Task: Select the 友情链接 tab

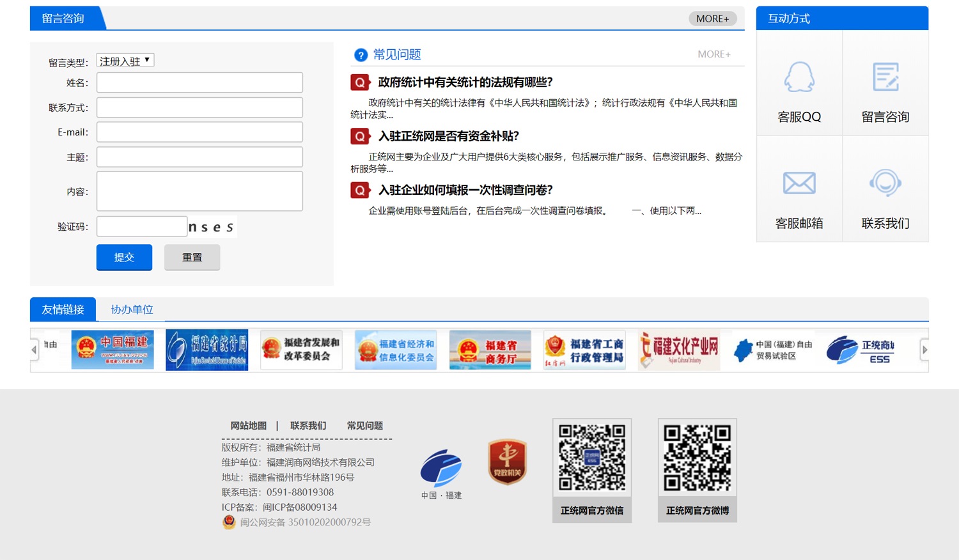Action: 63,309
